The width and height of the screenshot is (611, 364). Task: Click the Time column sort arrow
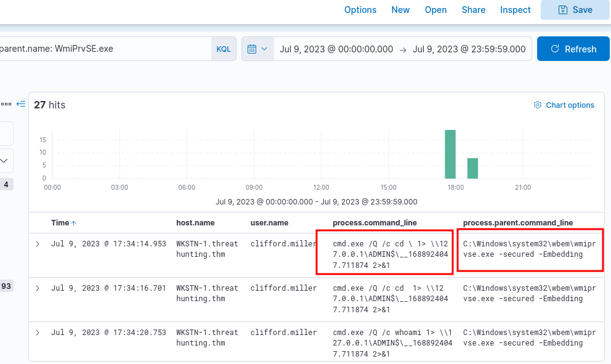(75, 223)
